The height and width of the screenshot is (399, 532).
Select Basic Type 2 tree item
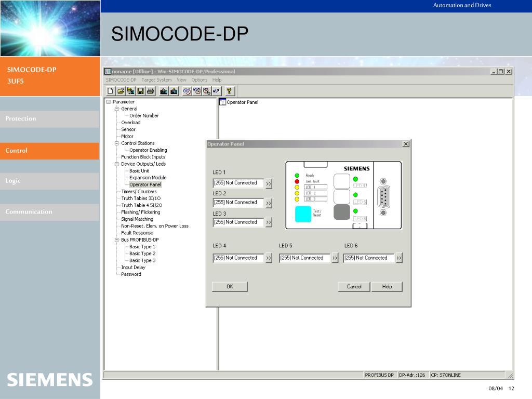pos(142,254)
